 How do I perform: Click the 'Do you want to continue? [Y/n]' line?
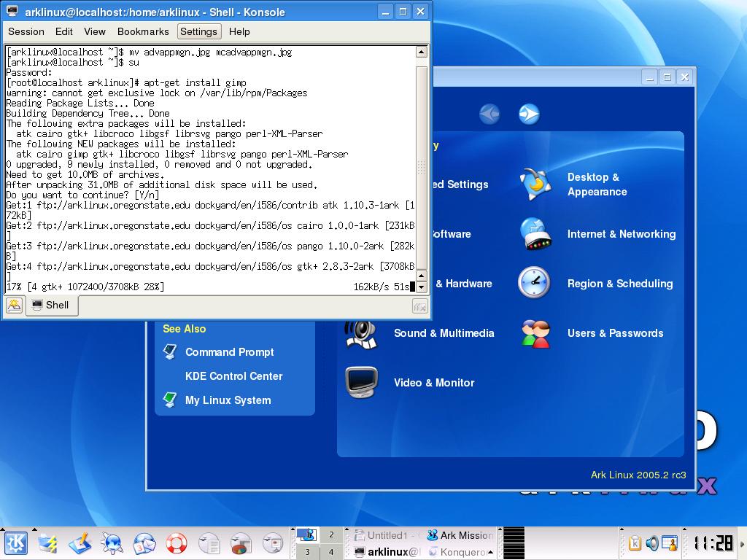tap(83, 195)
